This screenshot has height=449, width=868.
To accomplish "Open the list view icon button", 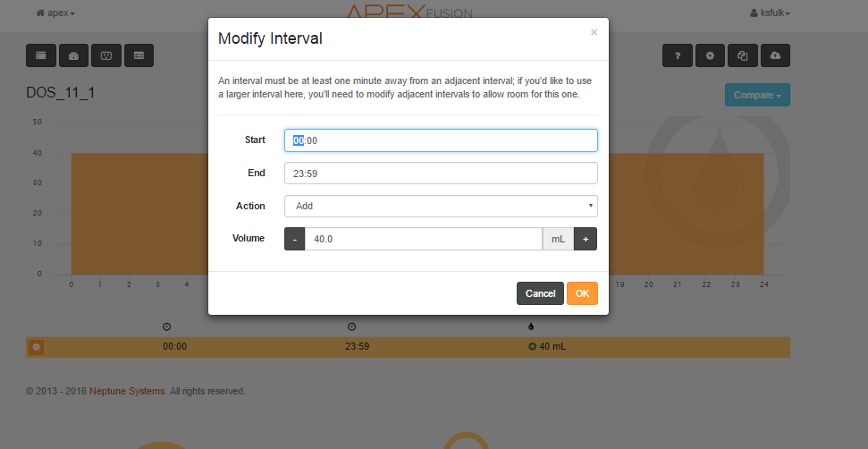I will point(41,55).
